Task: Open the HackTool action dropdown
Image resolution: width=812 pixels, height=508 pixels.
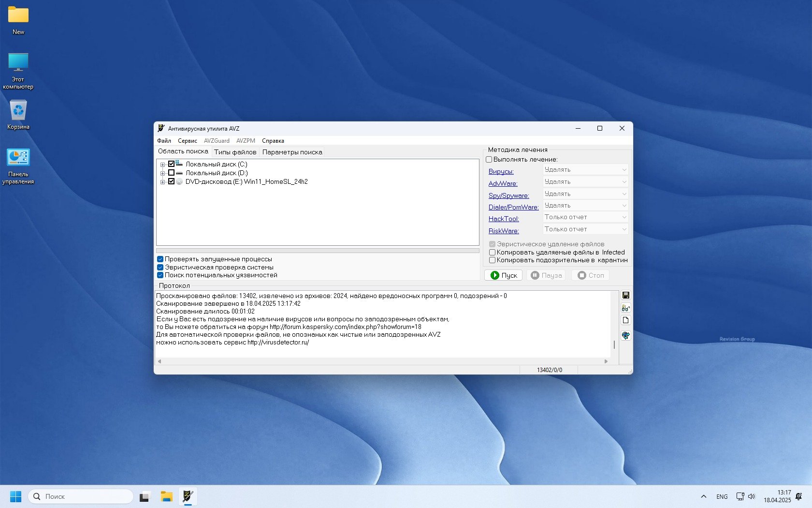Action: tap(585, 217)
